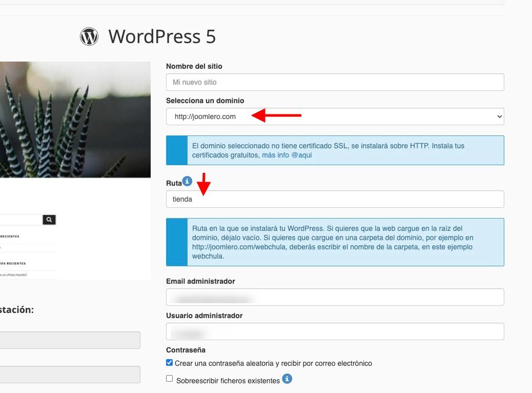Uncheck Crear una contraseña aleatoria checkbox
The height and width of the screenshot is (393, 532).
(x=169, y=363)
